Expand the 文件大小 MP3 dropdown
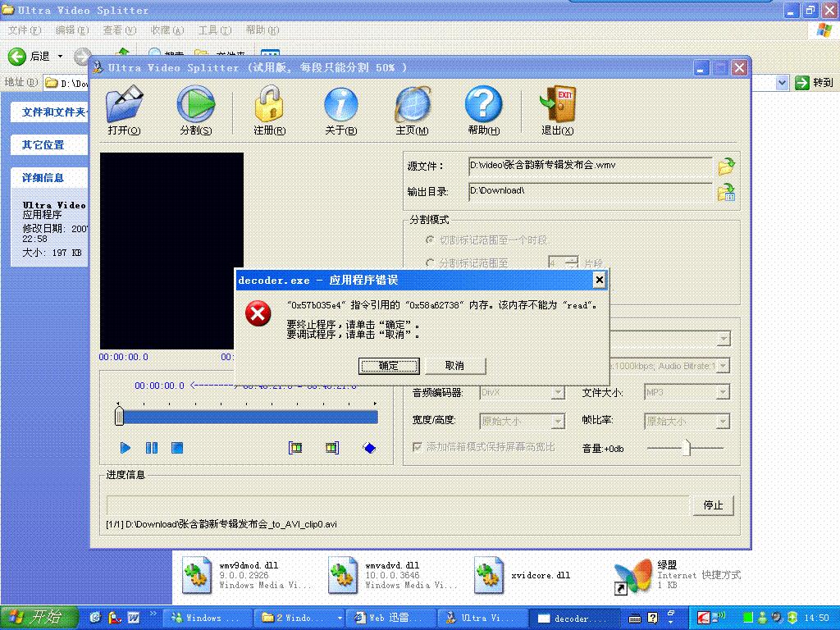This screenshot has height=630, width=840. 724,392
